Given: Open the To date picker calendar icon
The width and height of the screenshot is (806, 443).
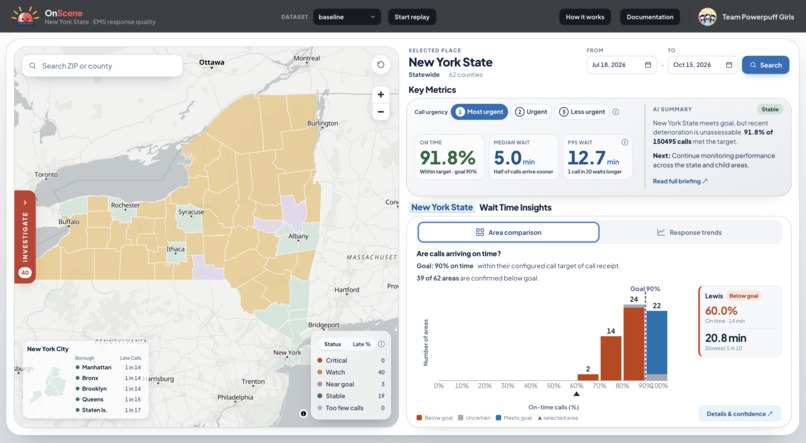Looking at the screenshot, I should [729, 65].
